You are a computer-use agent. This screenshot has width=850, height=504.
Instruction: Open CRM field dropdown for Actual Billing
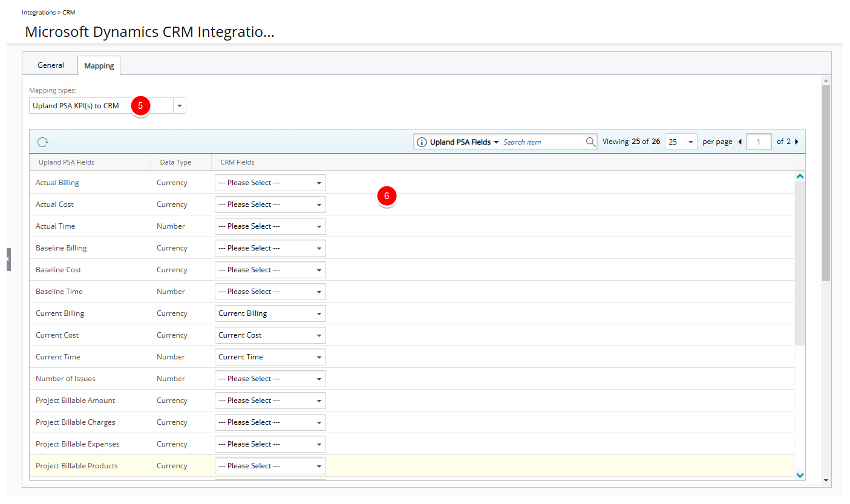pyautogui.click(x=270, y=183)
